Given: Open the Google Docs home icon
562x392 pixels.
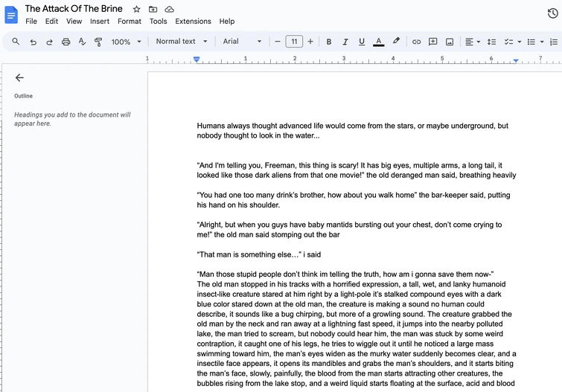Looking at the screenshot, I should pos(11,15).
